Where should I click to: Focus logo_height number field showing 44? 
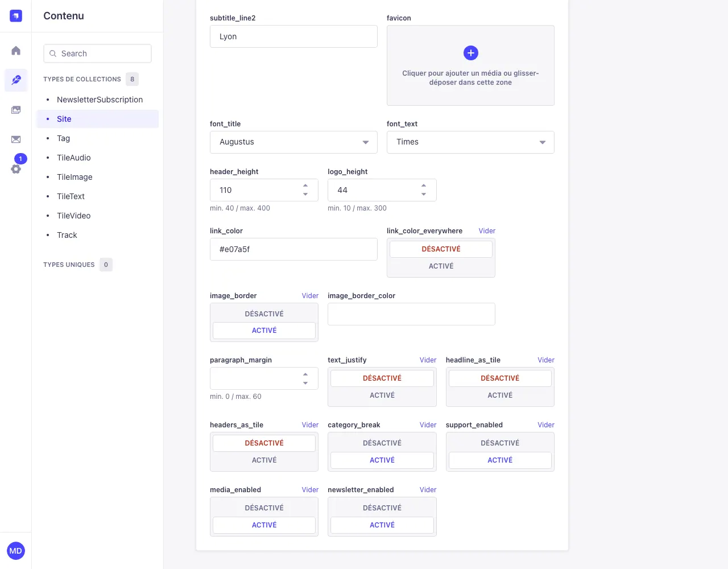[x=382, y=190]
